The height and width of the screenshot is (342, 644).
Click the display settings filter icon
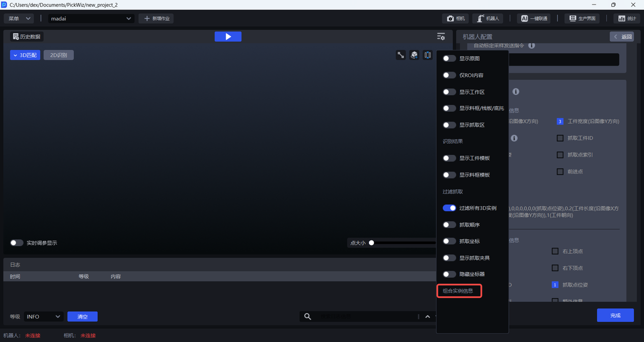pyautogui.click(x=441, y=37)
